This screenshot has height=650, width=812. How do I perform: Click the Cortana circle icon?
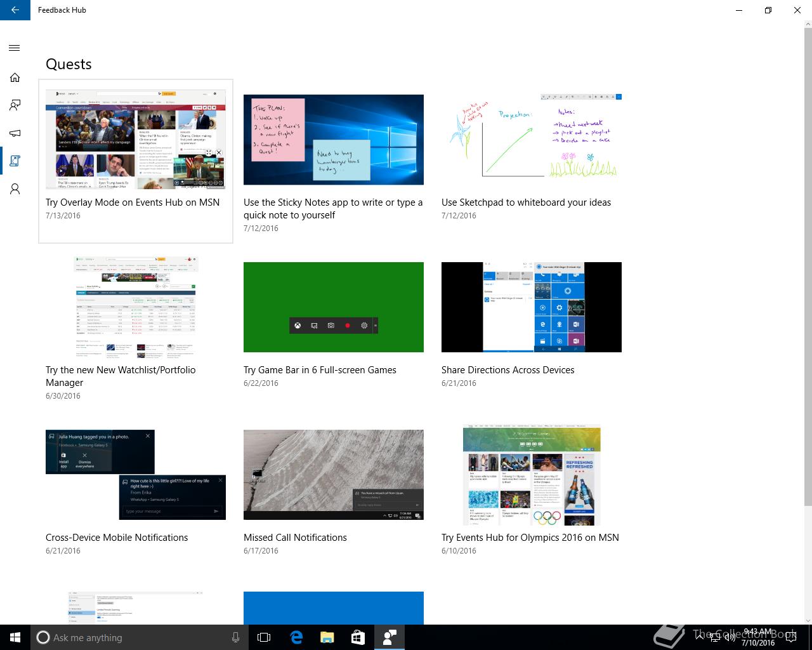pyautogui.click(x=43, y=637)
